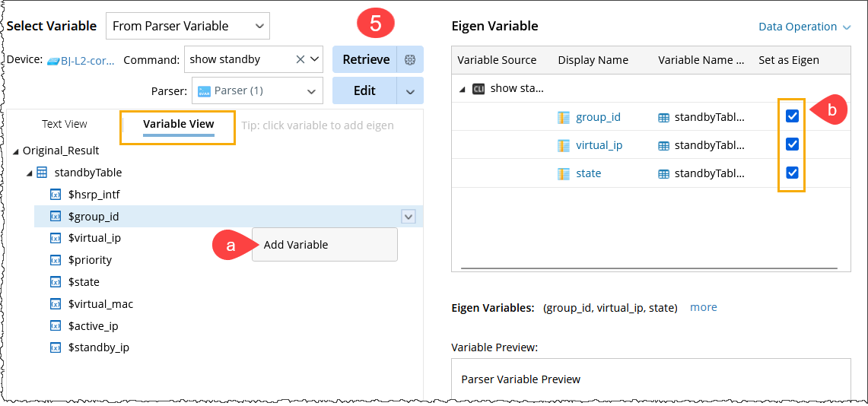Open the Data Operation menu
The height and width of the screenshot is (406, 868).
[804, 27]
